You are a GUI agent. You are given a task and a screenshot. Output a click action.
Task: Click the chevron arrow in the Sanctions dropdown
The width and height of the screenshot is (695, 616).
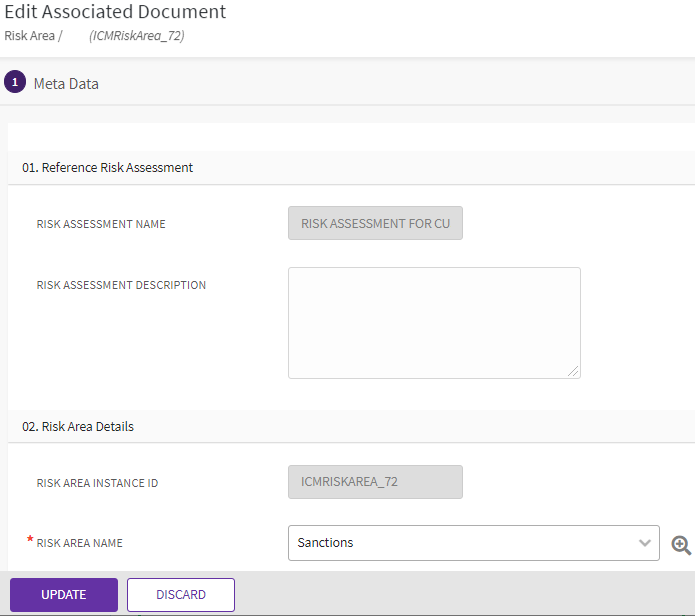click(x=644, y=543)
